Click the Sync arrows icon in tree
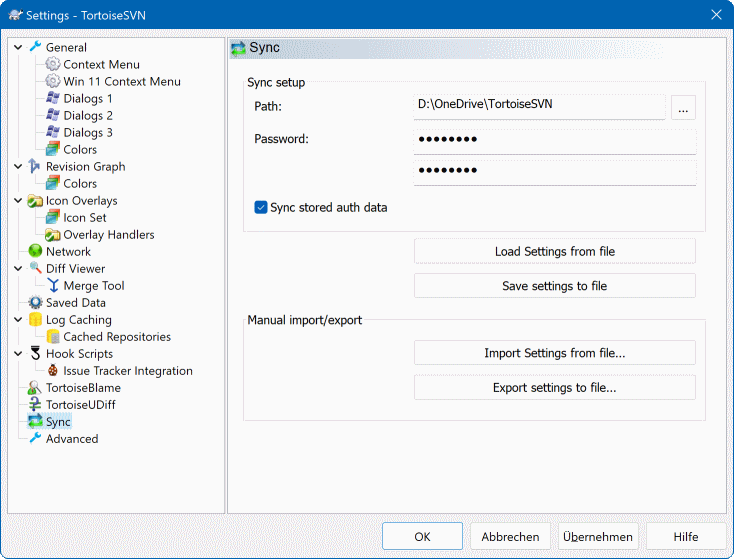Image resolution: width=734 pixels, height=559 pixels. 35,421
